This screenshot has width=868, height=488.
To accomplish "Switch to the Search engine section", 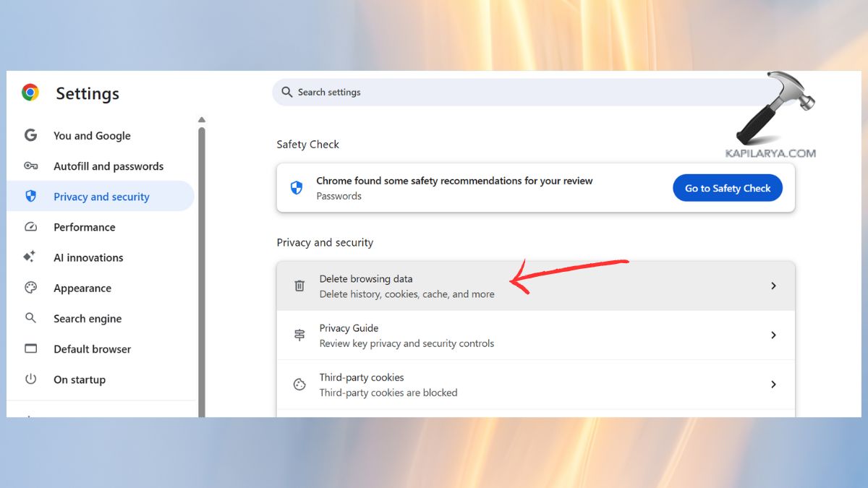I will click(x=87, y=318).
